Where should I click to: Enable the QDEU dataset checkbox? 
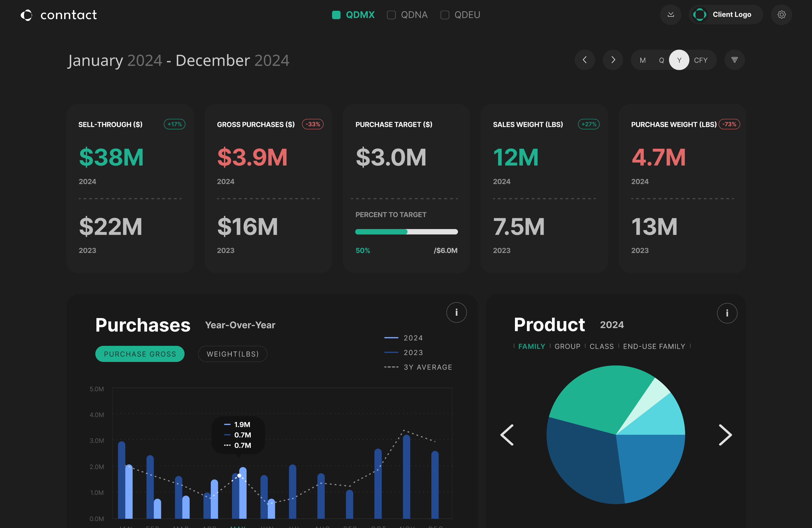(445, 15)
